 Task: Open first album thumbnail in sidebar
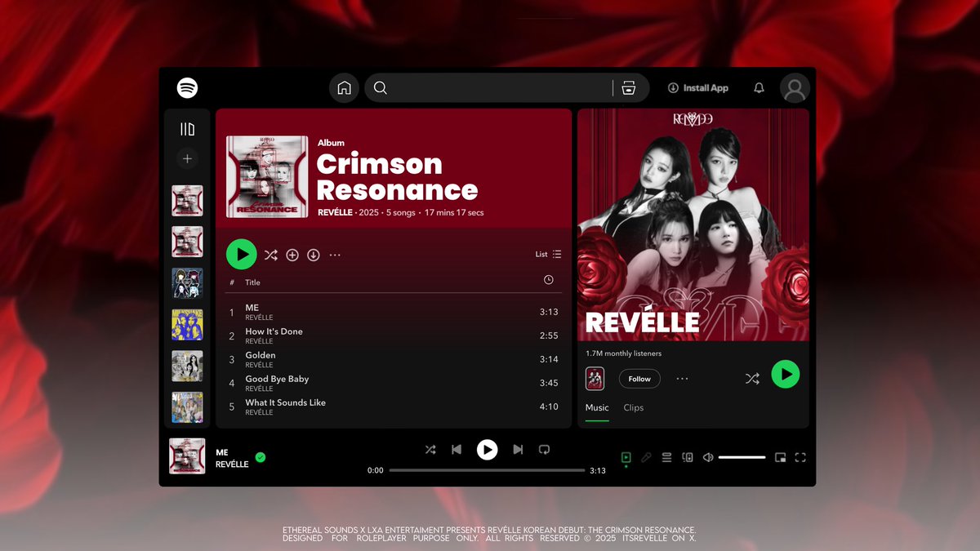[x=187, y=201]
